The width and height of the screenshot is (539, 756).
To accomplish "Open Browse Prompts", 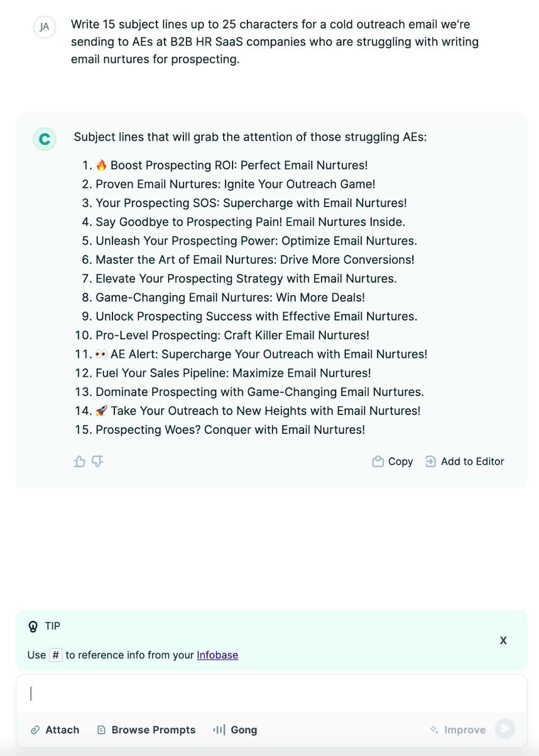I will coord(153,730).
